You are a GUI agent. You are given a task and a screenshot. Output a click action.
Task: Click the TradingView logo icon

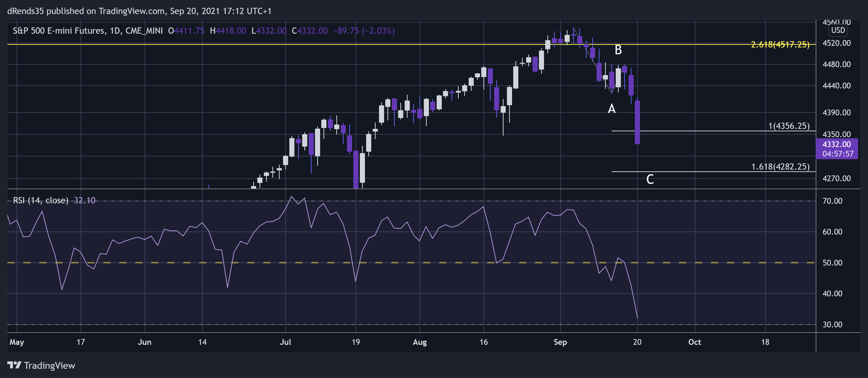point(14,365)
